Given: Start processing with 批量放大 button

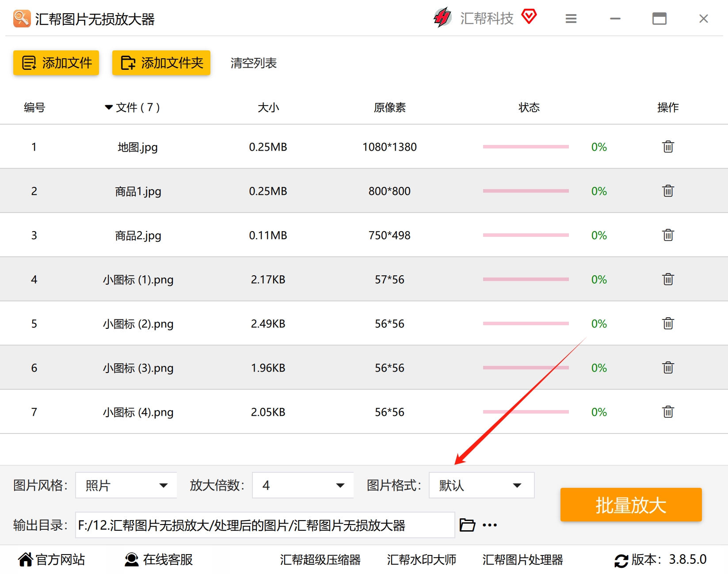Looking at the screenshot, I should coord(631,505).
